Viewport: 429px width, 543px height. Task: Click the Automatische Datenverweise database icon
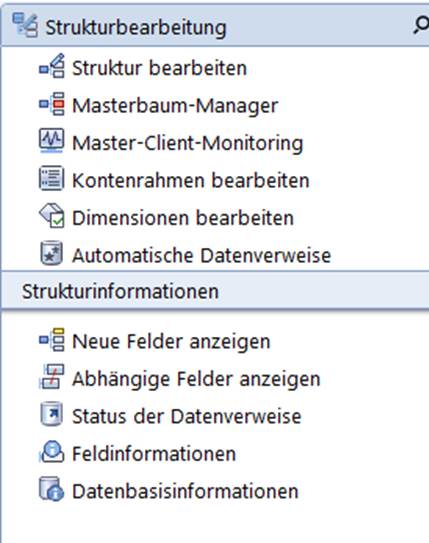52,253
